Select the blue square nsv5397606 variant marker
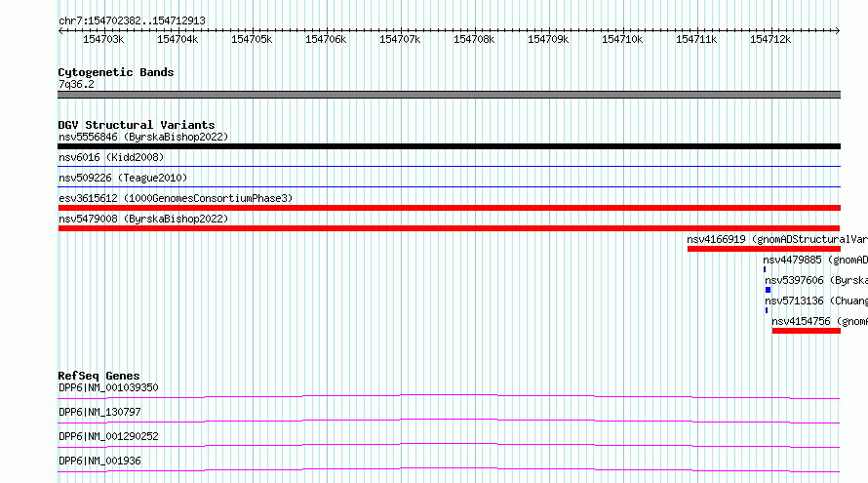This screenshot has height=483, width=868. (x=768, y=290)
